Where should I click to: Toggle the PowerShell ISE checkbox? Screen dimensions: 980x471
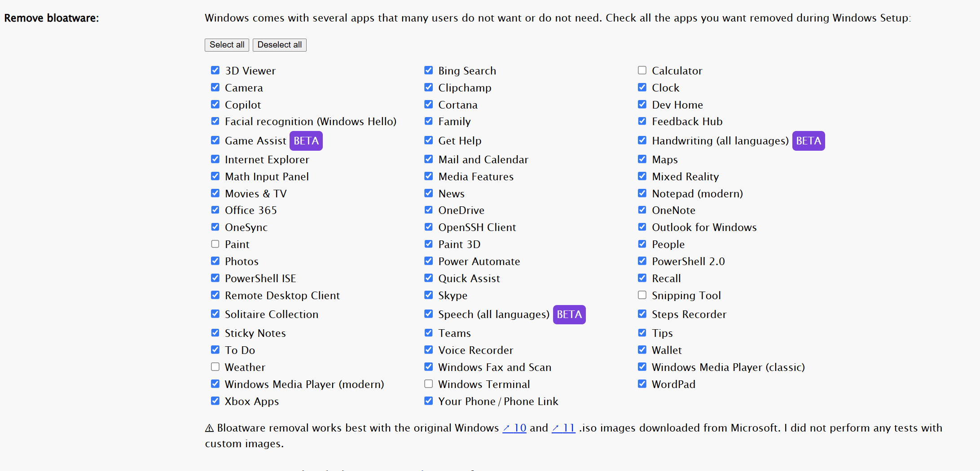(x=215, y=278)
